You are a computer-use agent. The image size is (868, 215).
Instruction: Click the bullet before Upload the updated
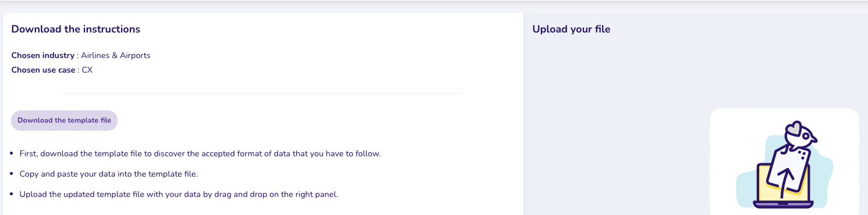coord(13,194)
